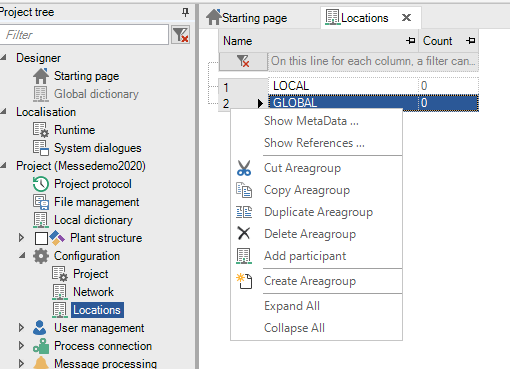Screen dimensions: 511x370
Task: Clear the project tree filter
Action: pos(181,34)
